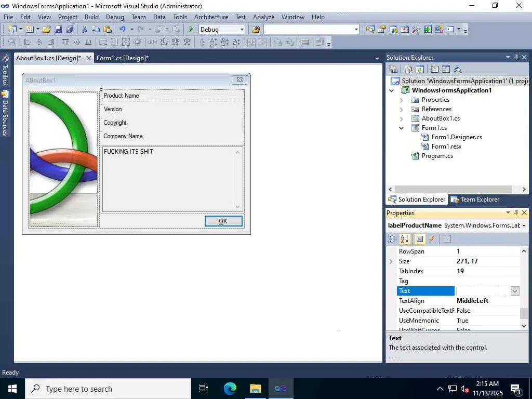Click the Make Horizontal Spacing Equal icon
This screenshot has width=532, height=399.
click(152, 43)
